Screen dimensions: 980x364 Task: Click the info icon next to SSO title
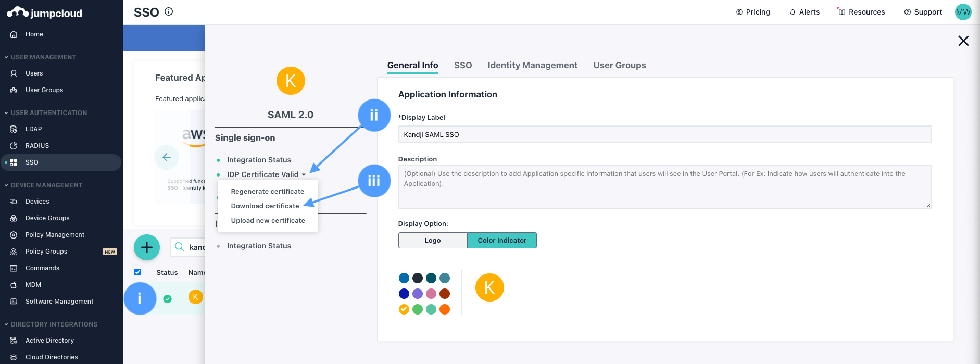point(169,11)
